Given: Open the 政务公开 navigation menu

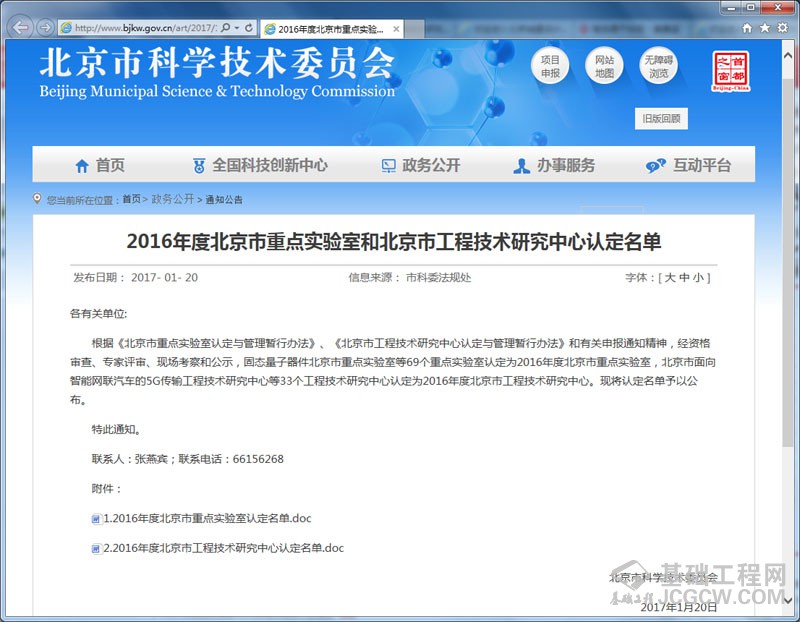Looking at the screenshot, I should point(421,165).
